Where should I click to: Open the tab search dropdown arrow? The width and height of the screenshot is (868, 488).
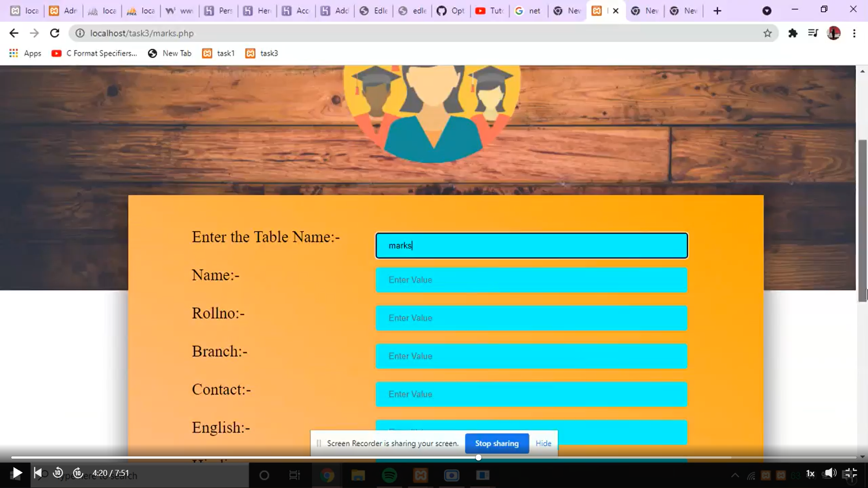coord(767,11)
